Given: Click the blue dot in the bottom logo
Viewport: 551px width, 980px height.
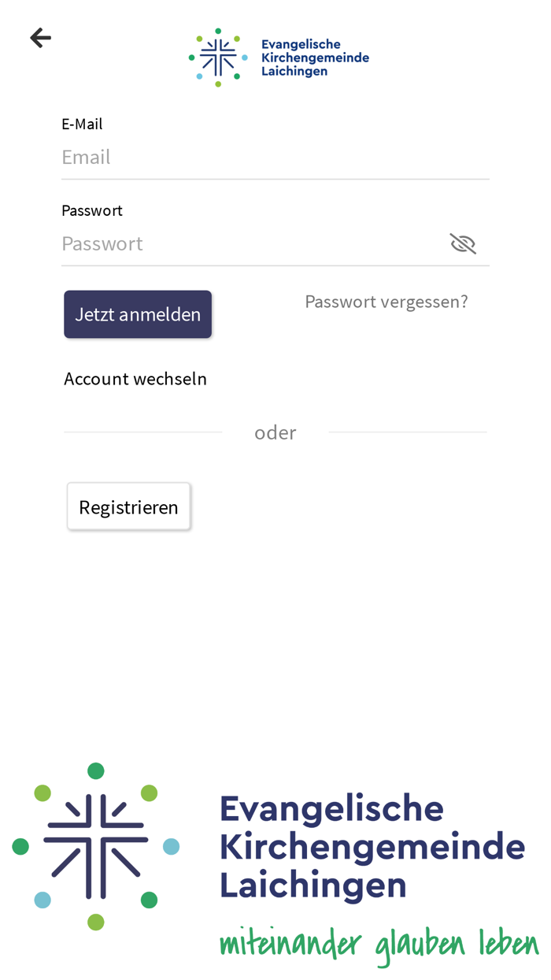Looking at the screenshot, I should [x=173, y=848].
